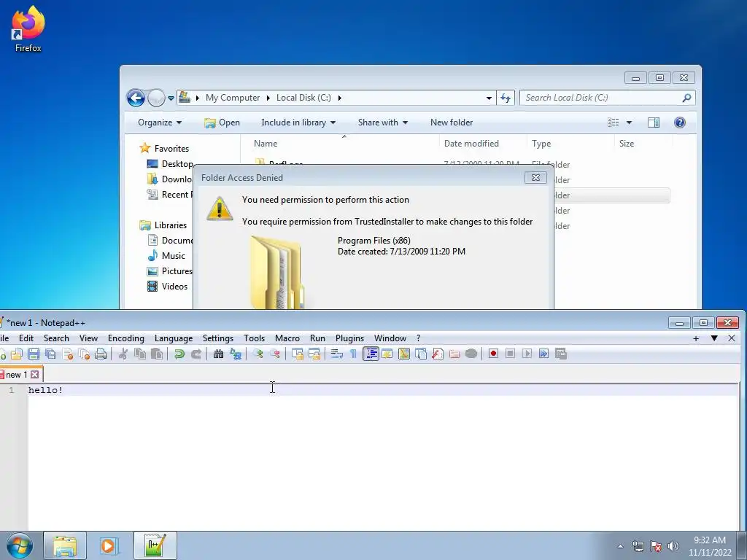Image resolution: width=747 pixels, height=560 pixels.
Task: Refresh the Explorer address bar location
Action: 505,98
